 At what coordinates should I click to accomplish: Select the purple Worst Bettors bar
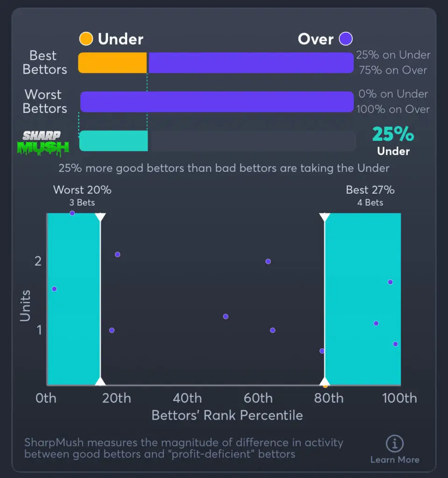coord(217,102)
